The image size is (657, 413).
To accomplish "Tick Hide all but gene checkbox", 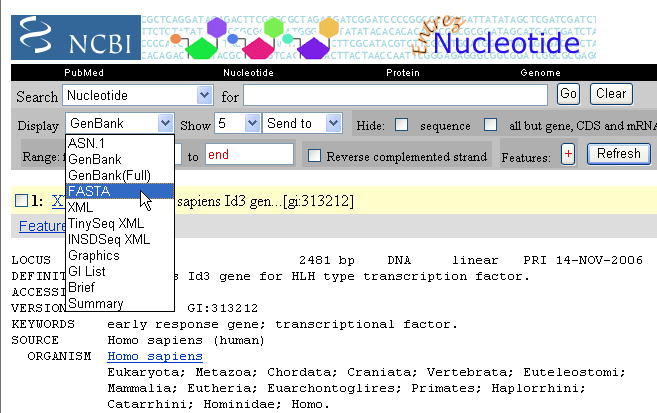I will coord(490,124).
